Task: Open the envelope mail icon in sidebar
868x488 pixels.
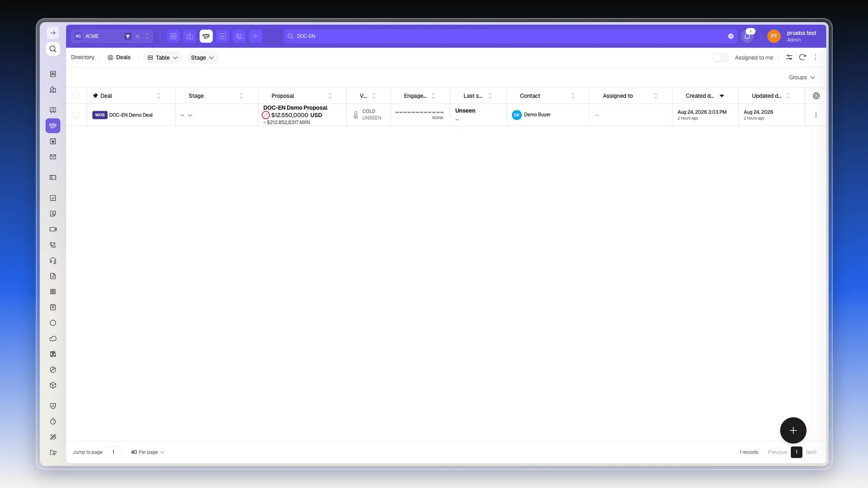Action: point(53,157)
